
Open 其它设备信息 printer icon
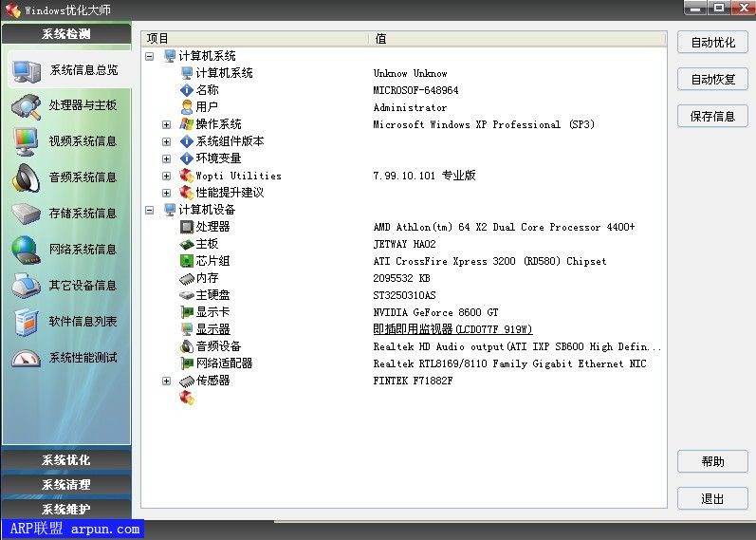(27, 286)
